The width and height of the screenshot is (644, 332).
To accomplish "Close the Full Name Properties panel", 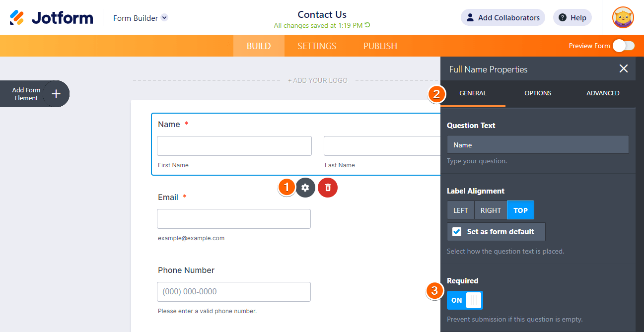I will [x=624, y=69].
